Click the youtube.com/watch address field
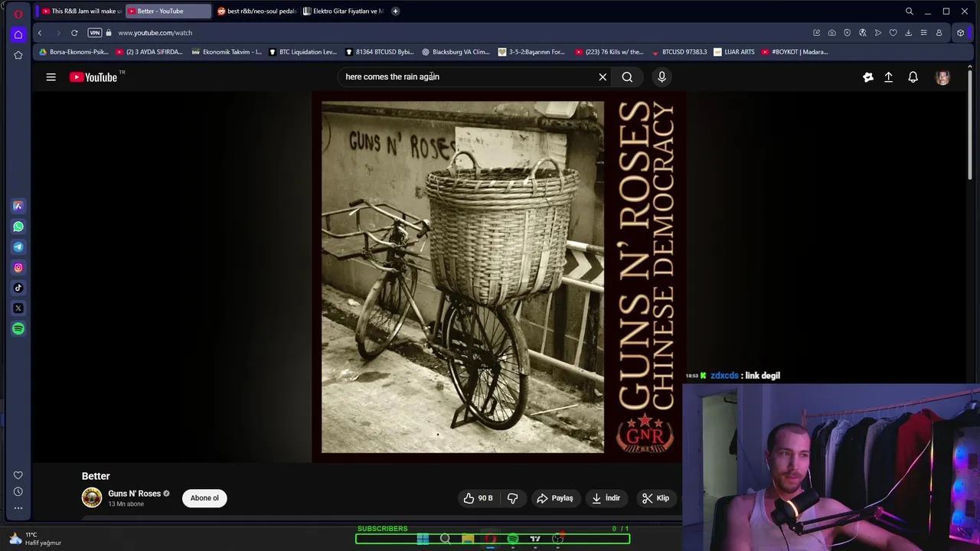The width and height of the screenshot is (980, 551). point(155,33)
